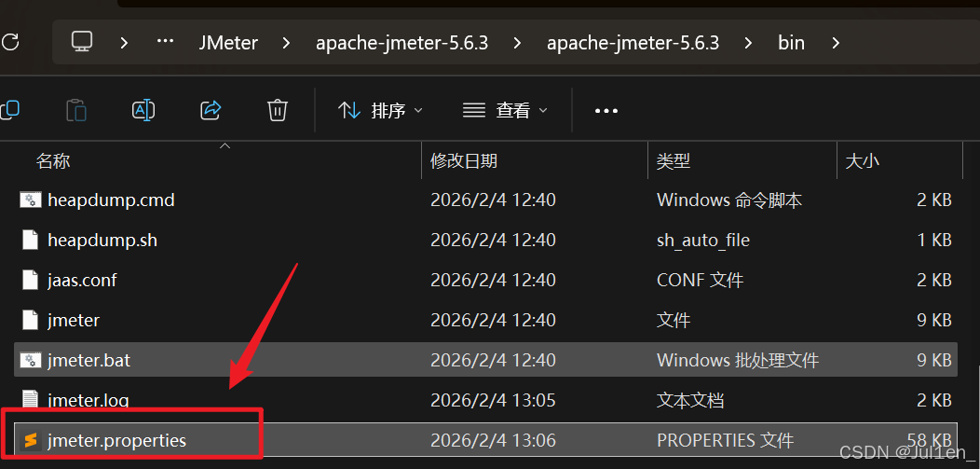Screen dimensions: 980x469
Task: Select the jmeter.bat file name
Action: pyautogui.click(x=88, y=360)
